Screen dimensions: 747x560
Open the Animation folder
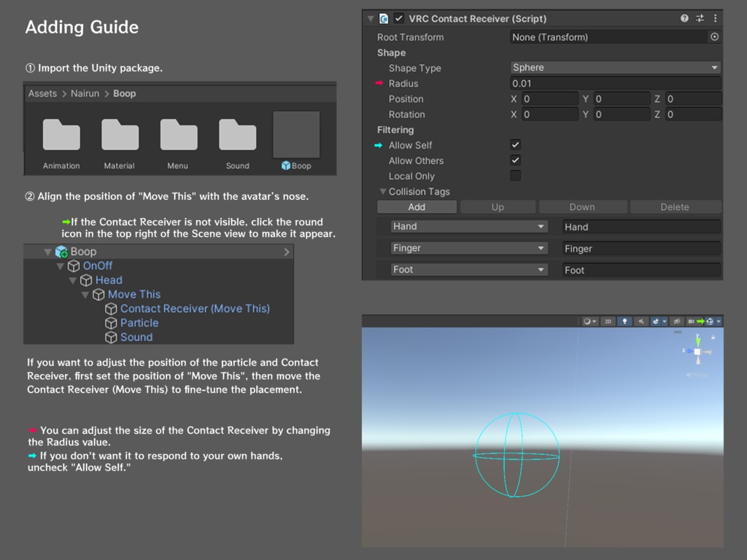coord(61,135)
